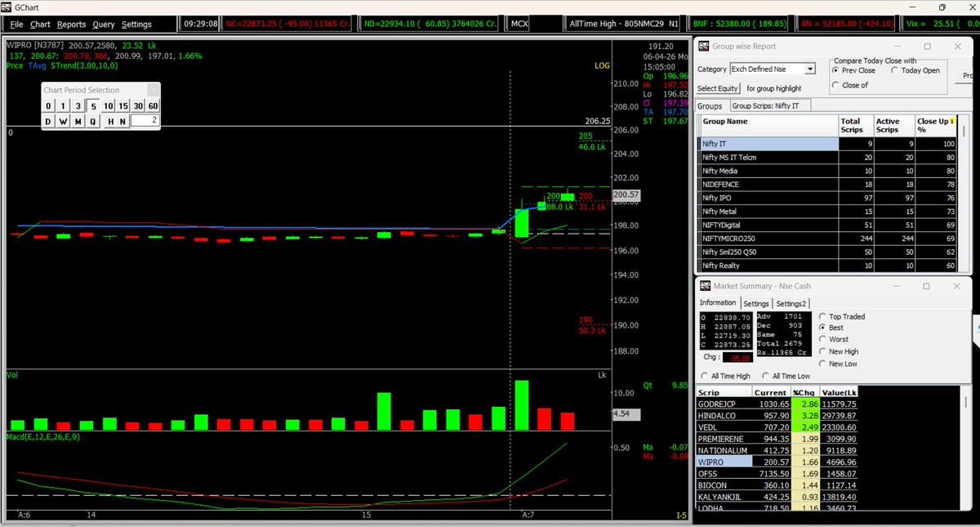Switch chart to Quarterly period Q

(92, 121)
